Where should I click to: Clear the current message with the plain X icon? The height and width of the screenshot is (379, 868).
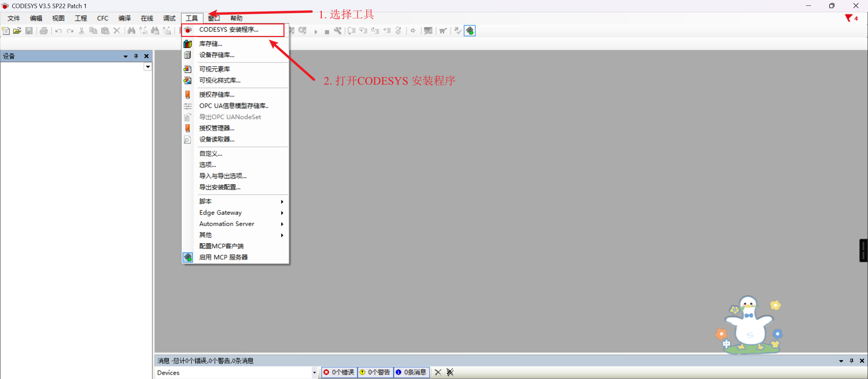(x=438, y=372)
